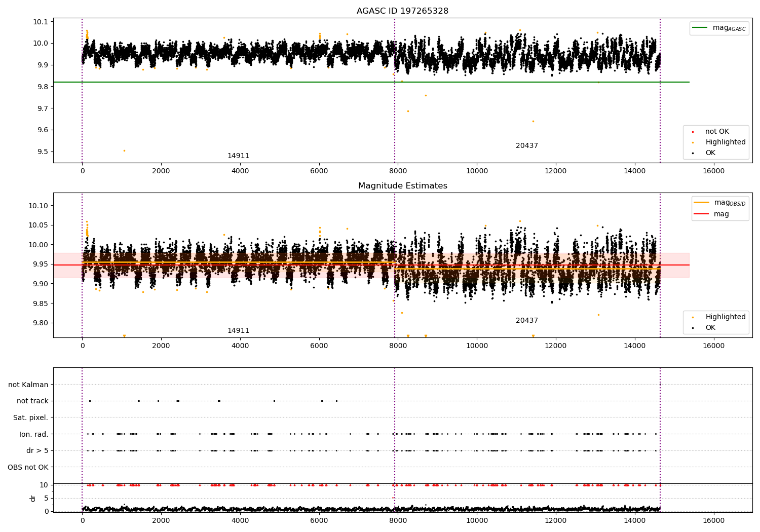Select the 'not Kalman' axis label
The image size is (760, 532).
click(x=28, y=385)
